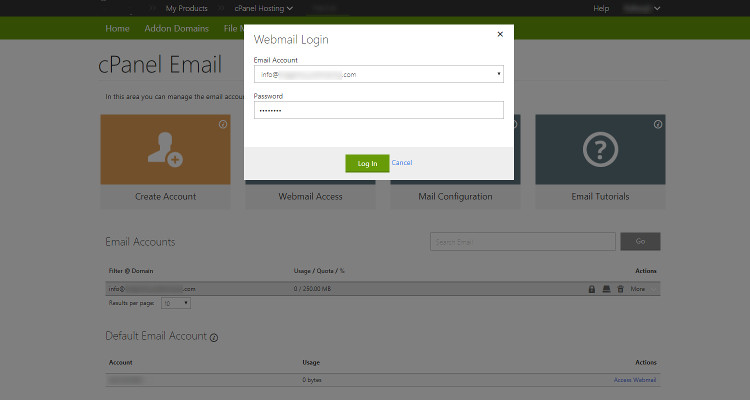Open the Mail Configuration tile label
This screenshot has width=750, height=400.
[455, 196]
